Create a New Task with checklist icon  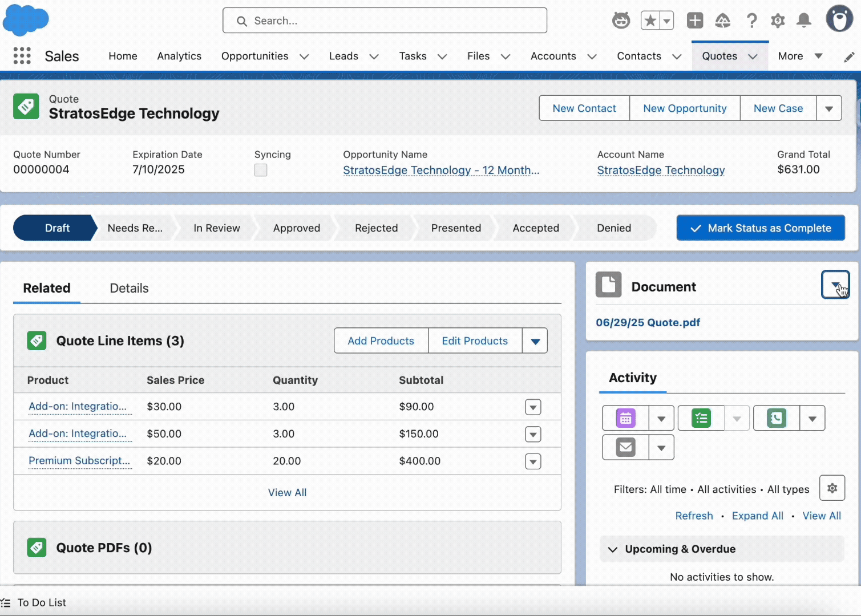point(701,418)
